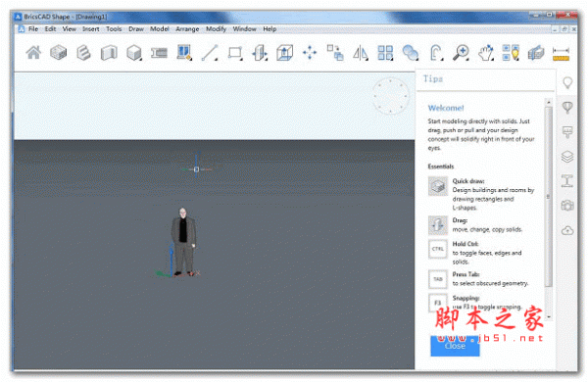Click the Zoom magnifier tool
Screen dimensions: 588x382
click(x=461, y=53)
